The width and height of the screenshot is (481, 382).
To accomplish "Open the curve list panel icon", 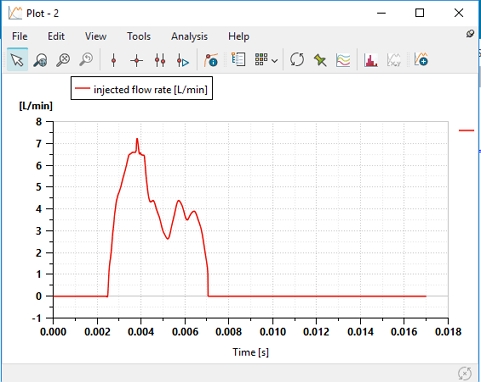I will click(x=238, y=60).
